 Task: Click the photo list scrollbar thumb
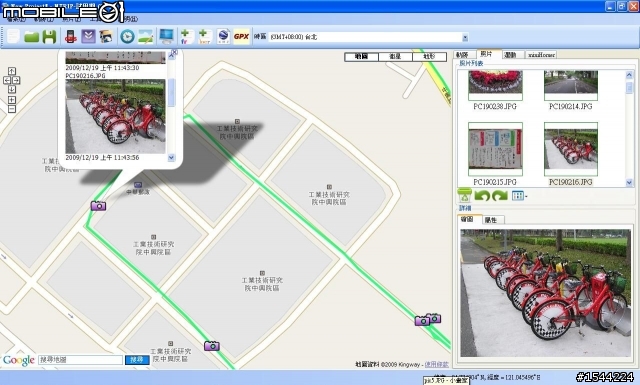pos(629,88)
